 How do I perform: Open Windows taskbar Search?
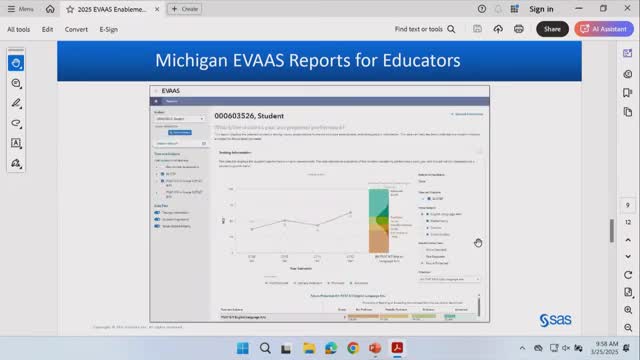coord(265,348)
